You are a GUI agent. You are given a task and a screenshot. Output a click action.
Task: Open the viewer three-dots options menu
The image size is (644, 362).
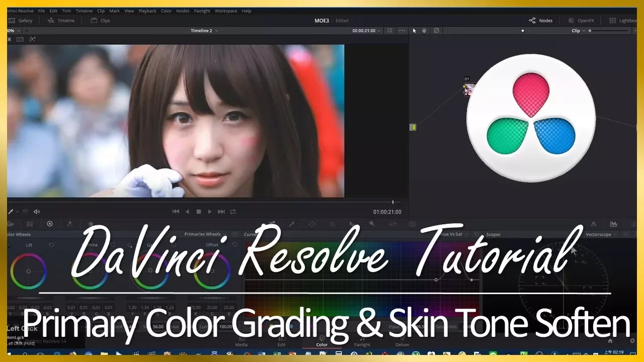point(402,31)
